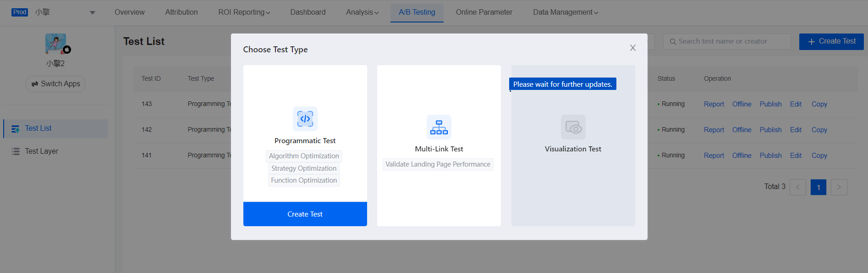The image size is (868, 273).
Task: Click Publish for test 141
Action: (771, 156)
